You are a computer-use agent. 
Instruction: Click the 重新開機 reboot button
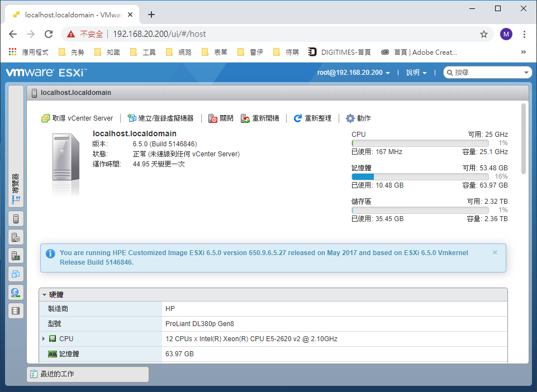(260, 118)
